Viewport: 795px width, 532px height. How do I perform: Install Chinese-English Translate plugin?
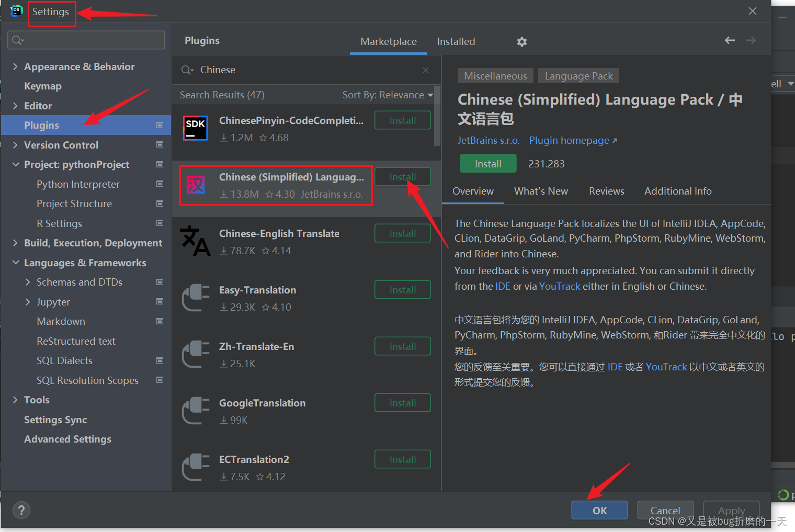coord(403,233)
